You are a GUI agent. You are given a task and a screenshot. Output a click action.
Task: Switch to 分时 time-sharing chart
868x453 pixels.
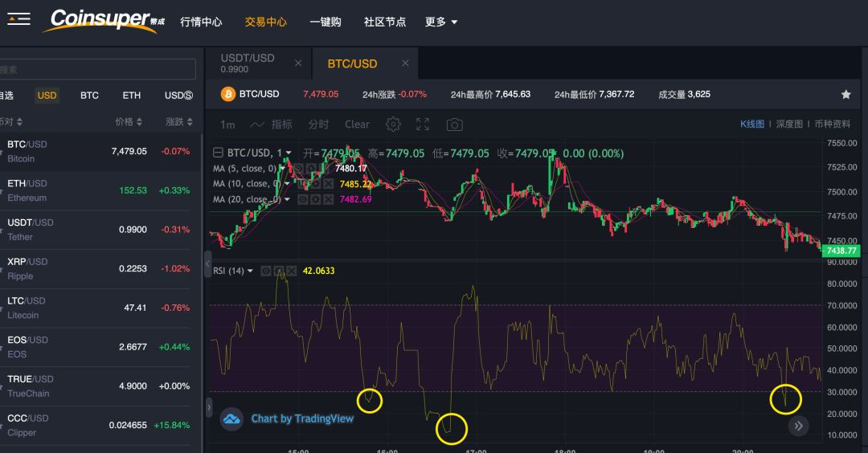(x=318, y=124)
